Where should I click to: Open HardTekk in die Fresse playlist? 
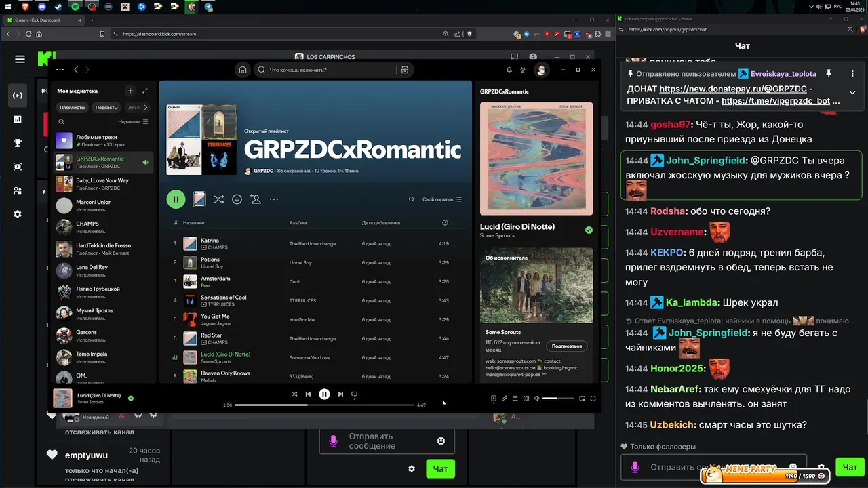pyautogui.click(x=104, y=249)
